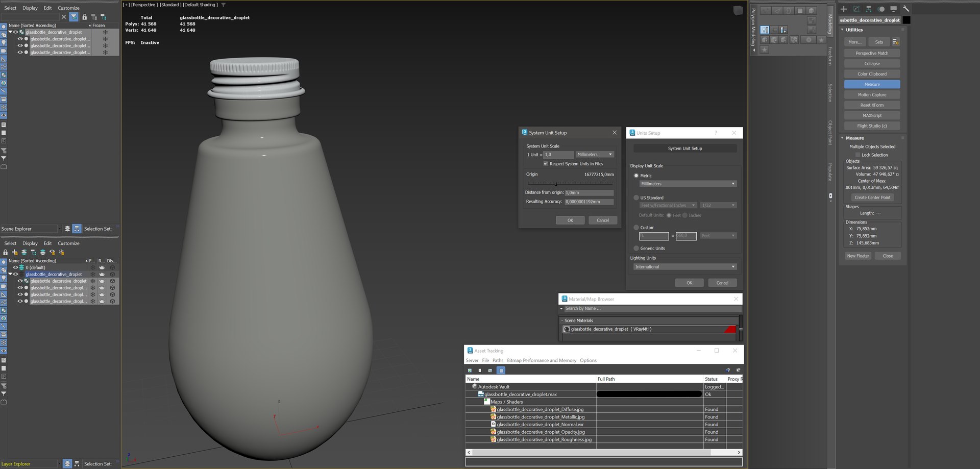The height and width of the screenshot is (469, 980).
Task: Open the Display command panel tab
Action: click(893, 9)
